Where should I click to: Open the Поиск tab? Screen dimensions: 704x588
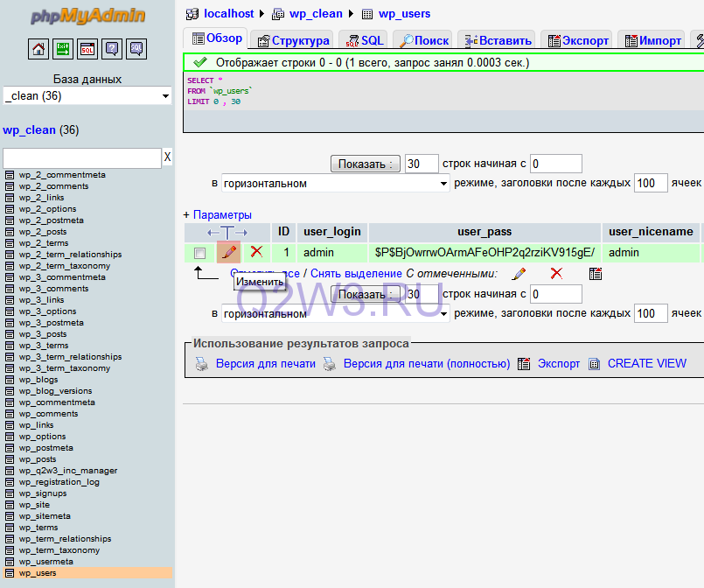pos(424,40)
